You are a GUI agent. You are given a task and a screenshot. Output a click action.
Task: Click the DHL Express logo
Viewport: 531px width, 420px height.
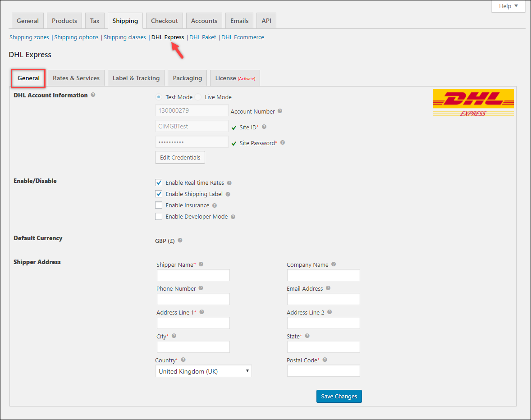tap(473, 103)
